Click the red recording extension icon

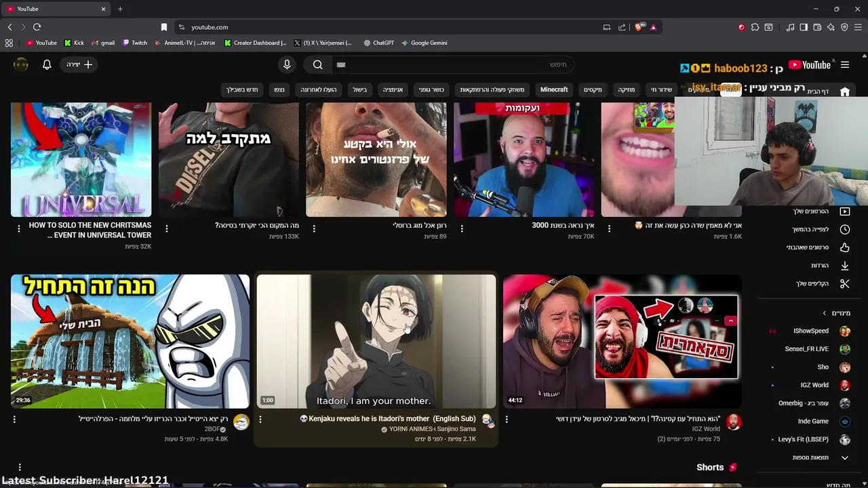click(741, 27)
